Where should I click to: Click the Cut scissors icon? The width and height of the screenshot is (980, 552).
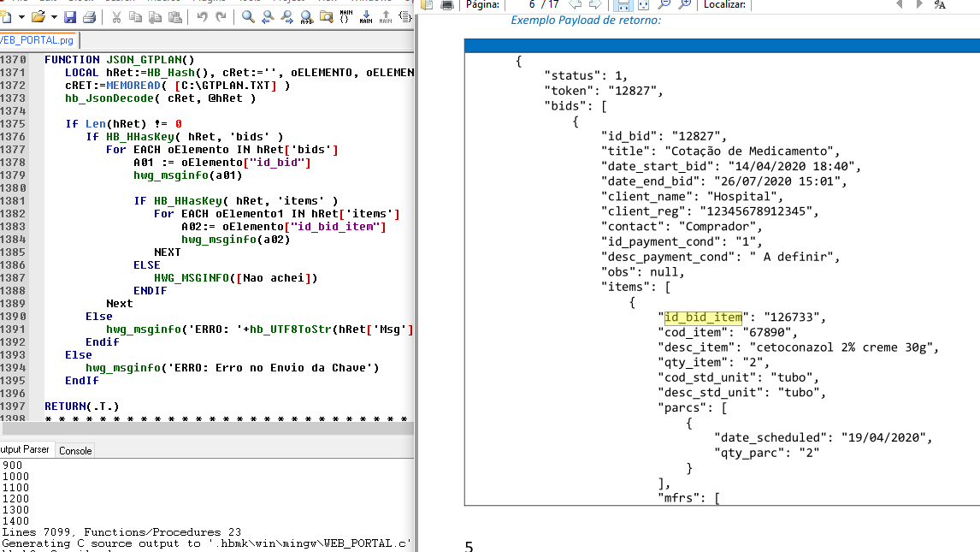tap(115, 17)
